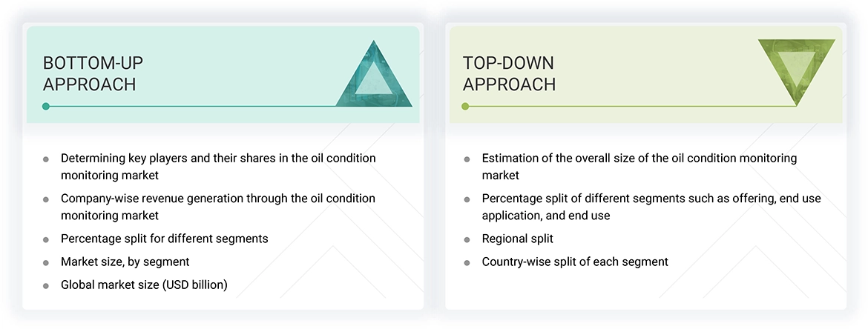868x329 pixels.
Task: Click bullet dot beside 'Country-wise split'
Action: pos(467,262)
